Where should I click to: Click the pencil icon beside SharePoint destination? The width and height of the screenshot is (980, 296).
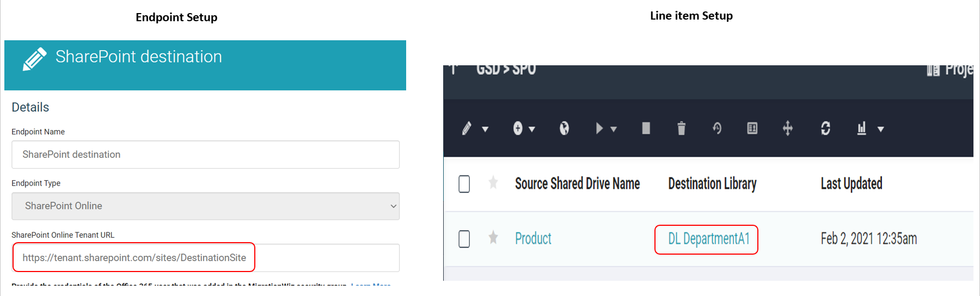(34, 59)
